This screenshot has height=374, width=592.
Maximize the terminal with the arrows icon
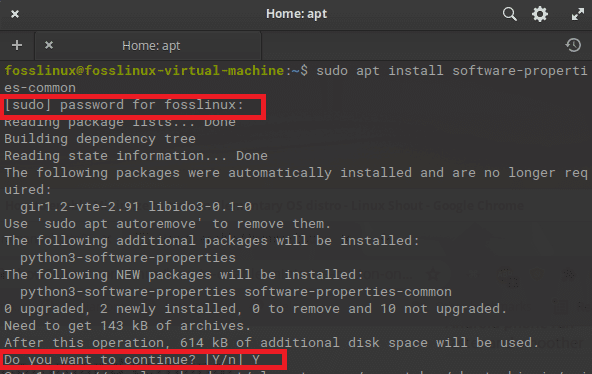coord(578,14)
